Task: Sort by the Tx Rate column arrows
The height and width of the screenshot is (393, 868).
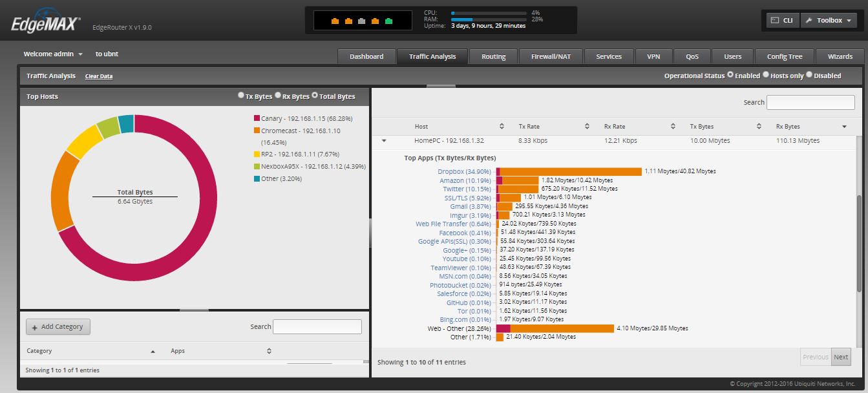Action: 587,126
